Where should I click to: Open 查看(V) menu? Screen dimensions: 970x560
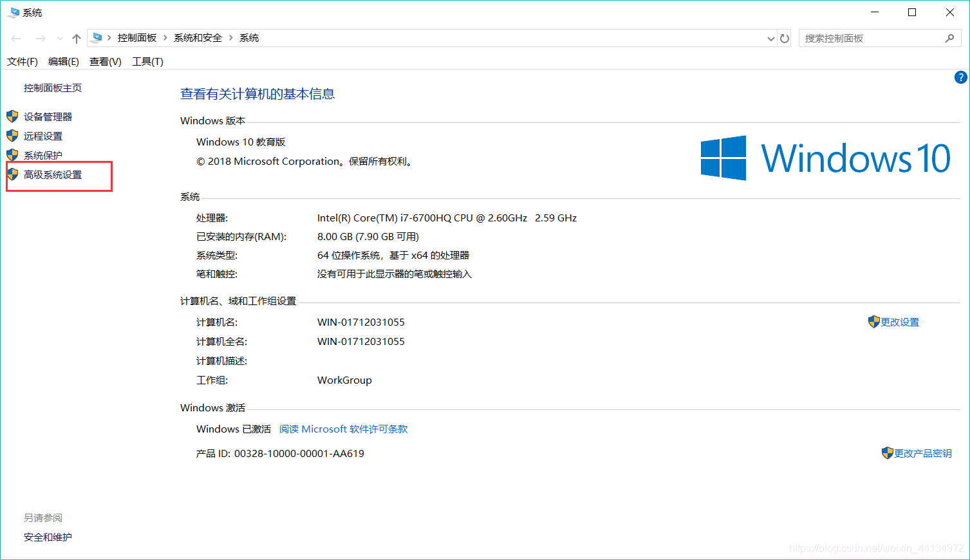pyautogui.click(x=106, y=62)
